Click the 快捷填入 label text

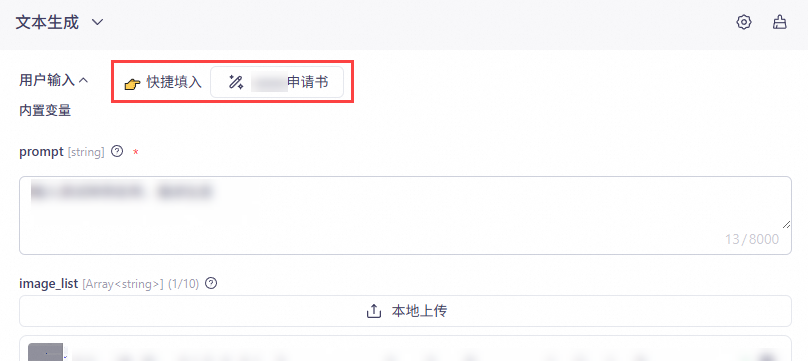(x=174, y=82)
